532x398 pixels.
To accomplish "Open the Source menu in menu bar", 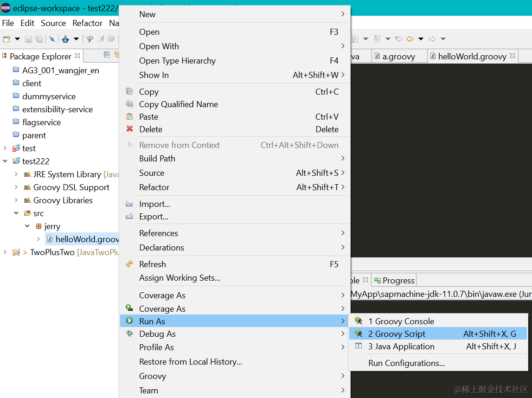I will click(53, 23).
